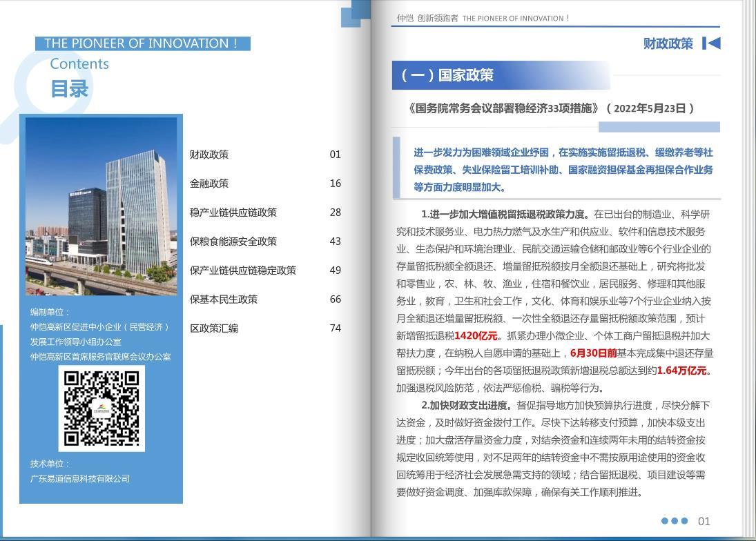Click the blue highlighted summary paragraph

(563, 170)
